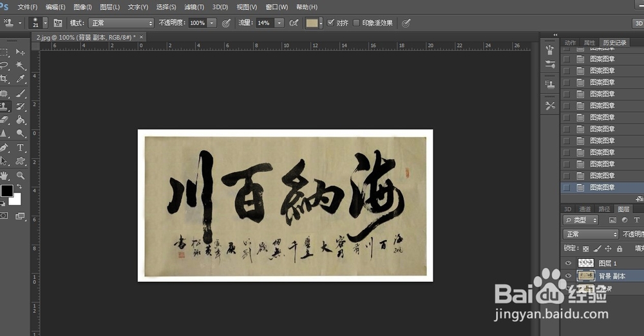Screen dimensions: 644x336
Task: Hide 图层 1 layer visibility eye
Action: 568,263
